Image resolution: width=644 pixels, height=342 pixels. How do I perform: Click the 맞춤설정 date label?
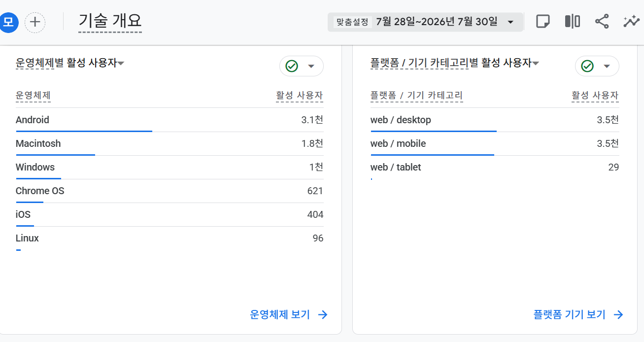coord(352,22)
